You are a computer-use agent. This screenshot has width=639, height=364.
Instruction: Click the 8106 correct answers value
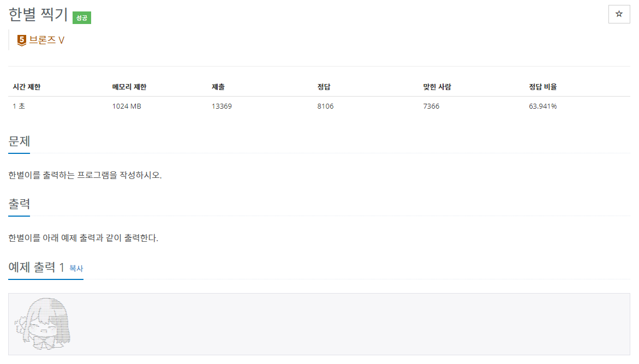pos(325,106)
